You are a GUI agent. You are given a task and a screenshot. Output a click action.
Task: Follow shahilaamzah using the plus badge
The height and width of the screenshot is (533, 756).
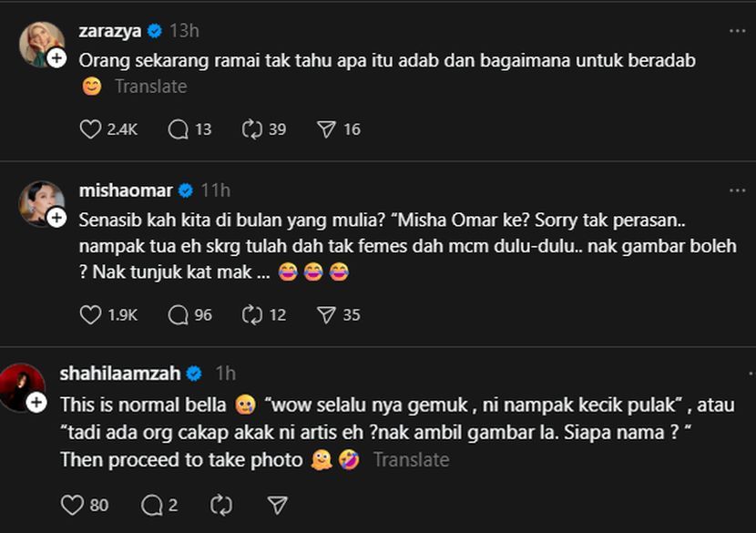[36, 403]
